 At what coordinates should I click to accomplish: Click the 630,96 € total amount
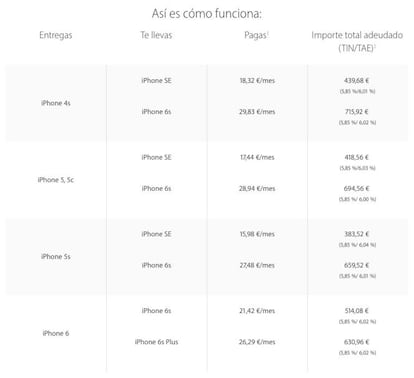pyautogui.click(x=357, y=342)
